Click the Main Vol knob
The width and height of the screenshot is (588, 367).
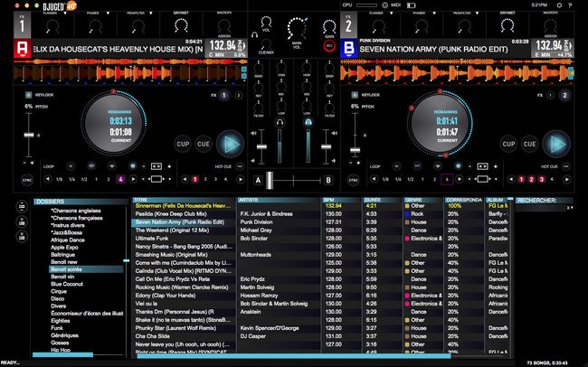coord(296,29)
